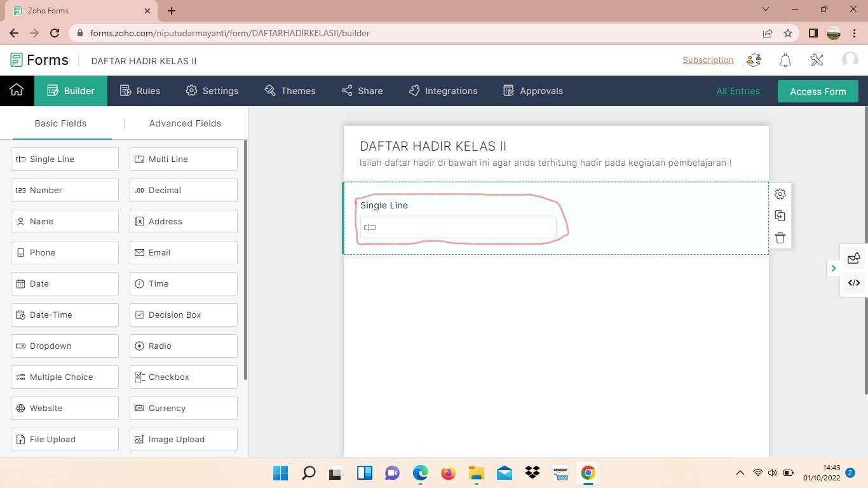Bookmark this page star icon
868x488 pixels.
[x=788, y=33]
